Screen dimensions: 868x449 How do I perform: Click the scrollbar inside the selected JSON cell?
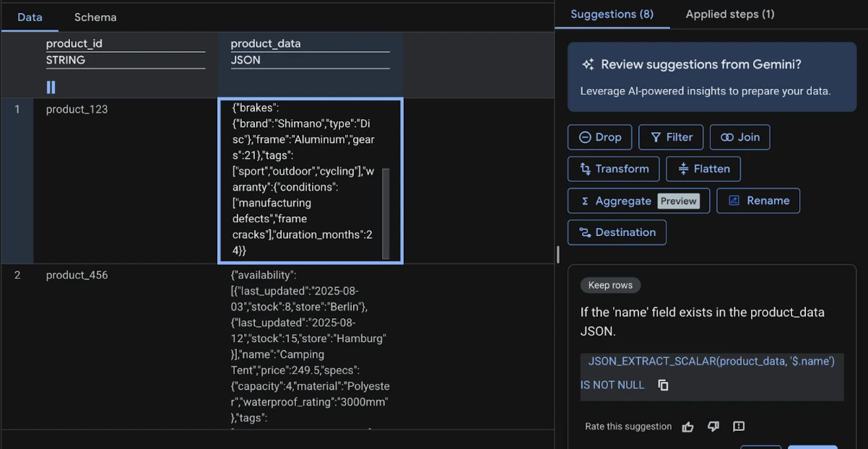[386, 214]
